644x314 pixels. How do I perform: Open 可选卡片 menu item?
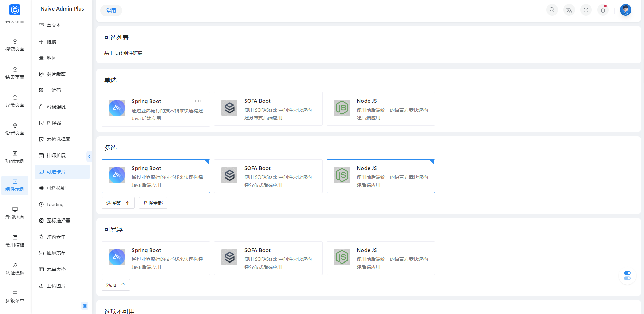click(62, 172)
